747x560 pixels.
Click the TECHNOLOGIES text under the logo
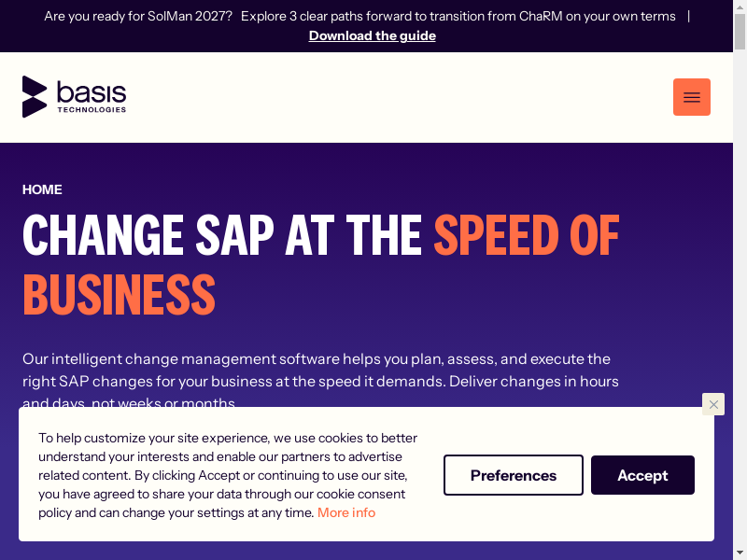(91, 109)
